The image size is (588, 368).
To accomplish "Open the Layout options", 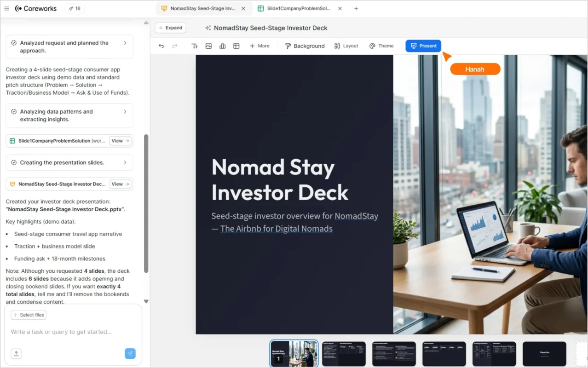I will (346, 46).
